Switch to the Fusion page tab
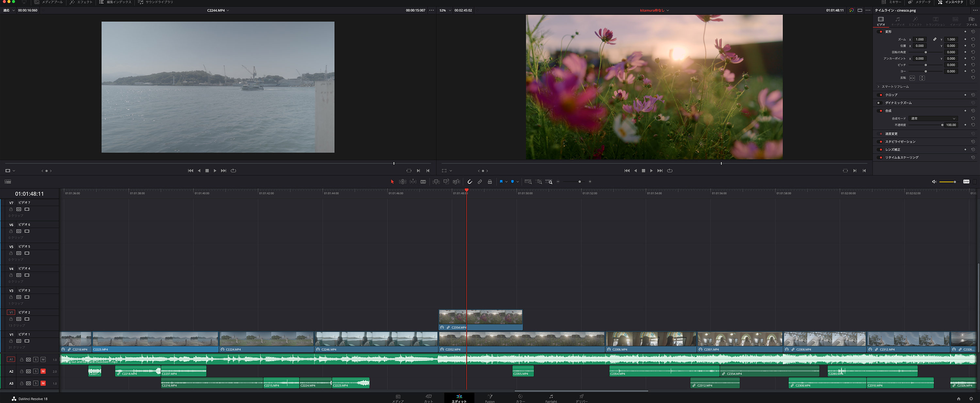This screenshot has width=980, height=403. coord(490,398)
